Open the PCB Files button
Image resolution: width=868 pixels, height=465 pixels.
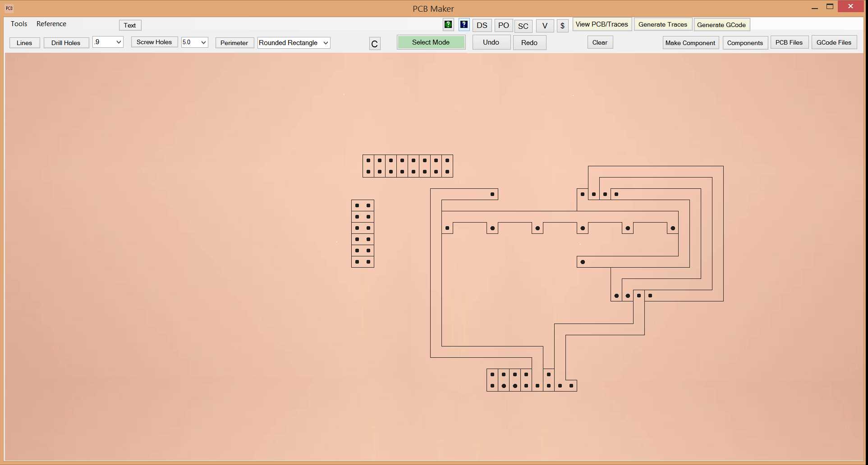pyautogui.click(x=789, y=42)
